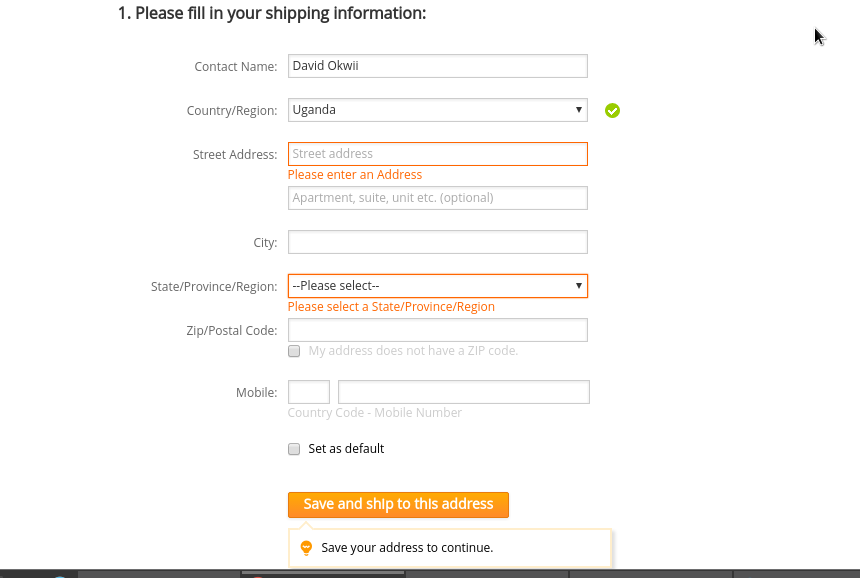Focus the Mobile Number input field
The height and width of the screenshot is (578, 860).
(464, 392)
